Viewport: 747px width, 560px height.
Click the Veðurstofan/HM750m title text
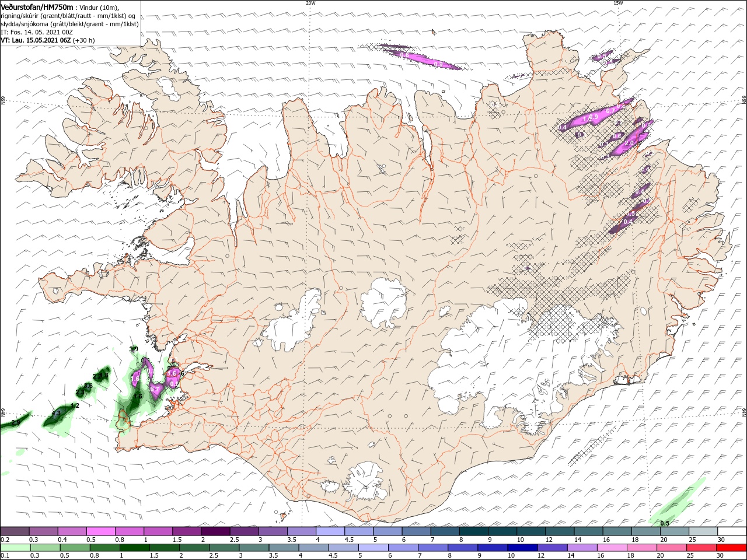pyautogui.click(x=37, y=6)
